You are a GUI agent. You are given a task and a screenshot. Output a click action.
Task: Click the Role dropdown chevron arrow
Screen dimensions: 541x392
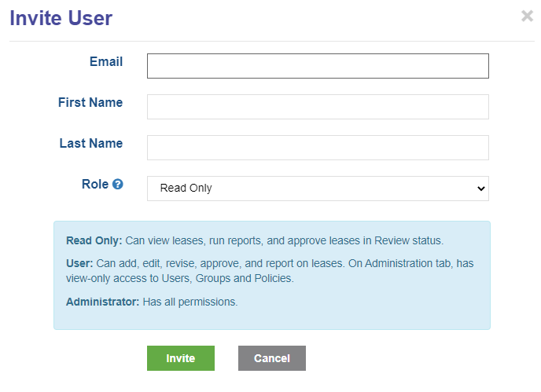pos(481,189)
